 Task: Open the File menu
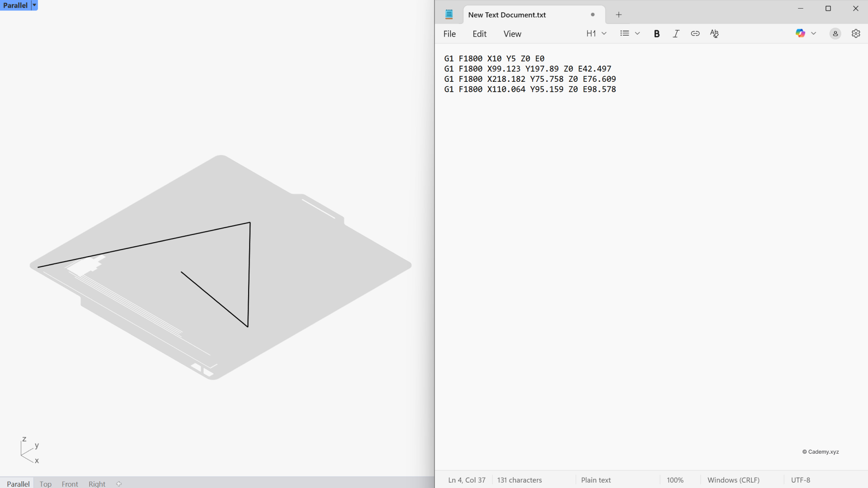point(449,34)
